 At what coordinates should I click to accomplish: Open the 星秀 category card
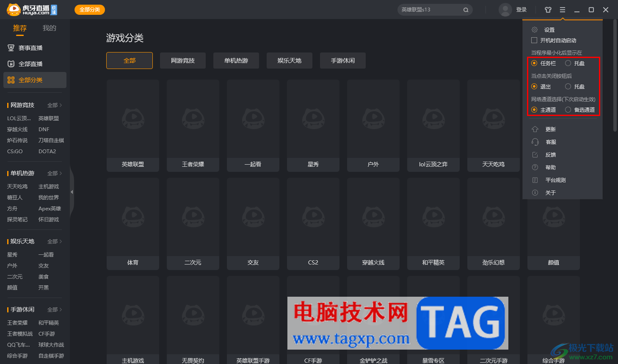[x=313, y=126]
